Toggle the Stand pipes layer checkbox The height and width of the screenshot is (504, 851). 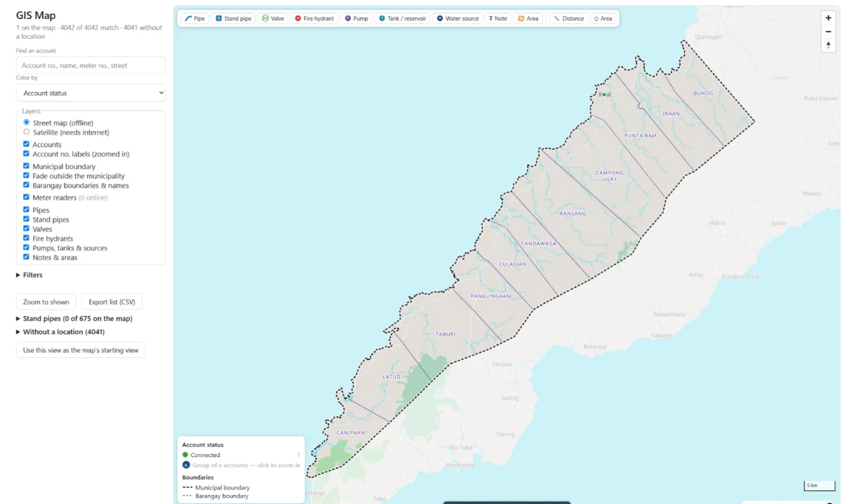[x=26, y=219]
